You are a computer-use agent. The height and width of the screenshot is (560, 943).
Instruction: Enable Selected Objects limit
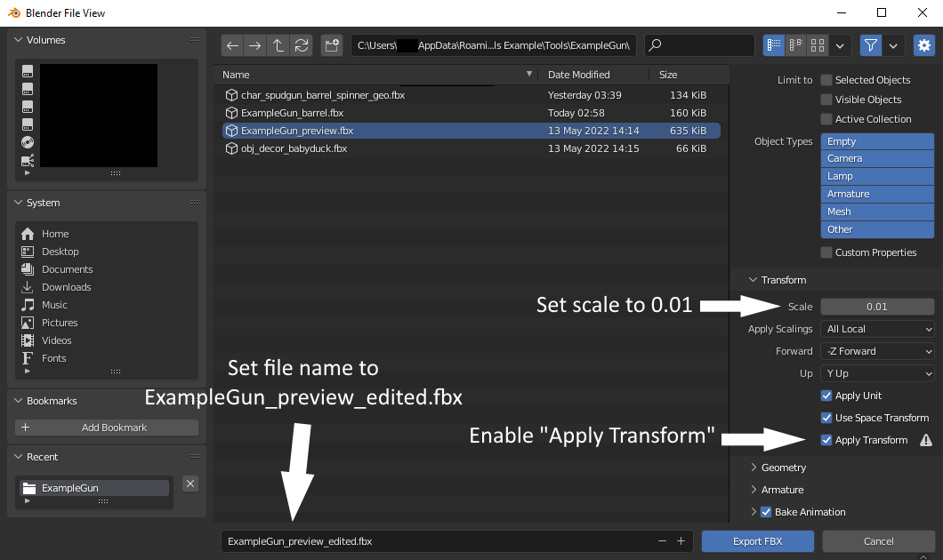[x=826, y=80]
